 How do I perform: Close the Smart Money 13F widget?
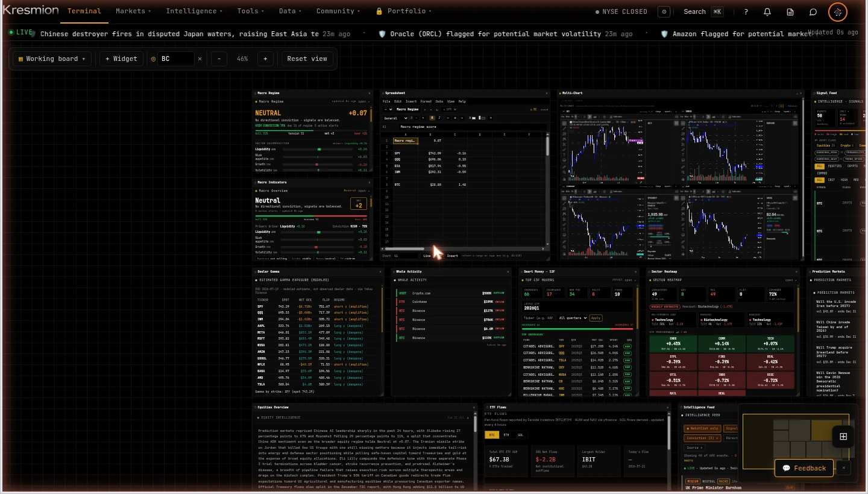coord(635,271)
